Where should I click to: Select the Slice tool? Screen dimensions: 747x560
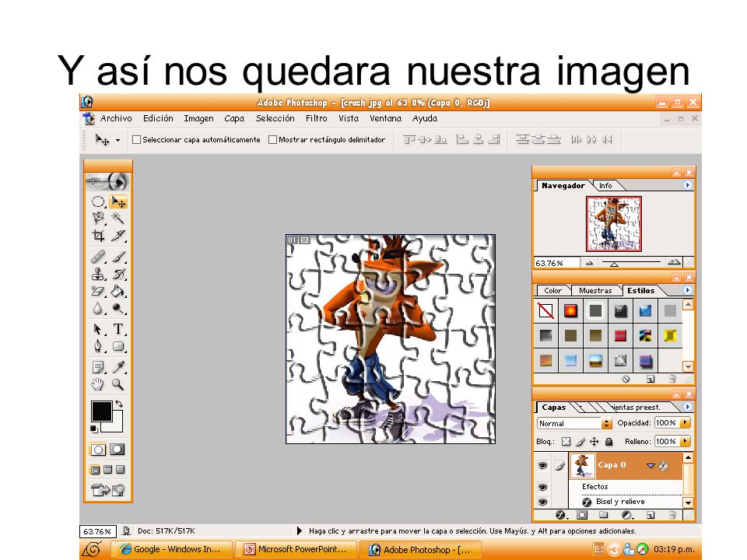pyautogui.click(x=117, y=235)
